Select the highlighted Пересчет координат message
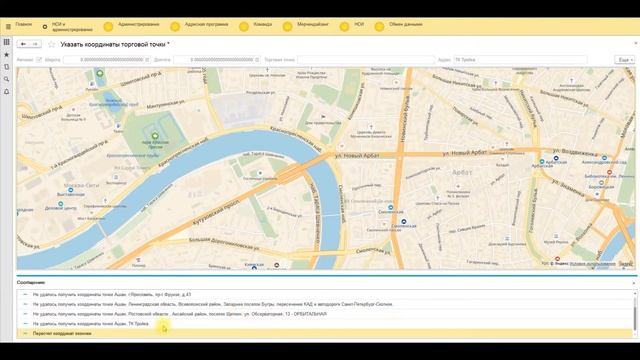The width and height of the screenshot is (640, 360). pyautogui.click(x=325, y=333)
